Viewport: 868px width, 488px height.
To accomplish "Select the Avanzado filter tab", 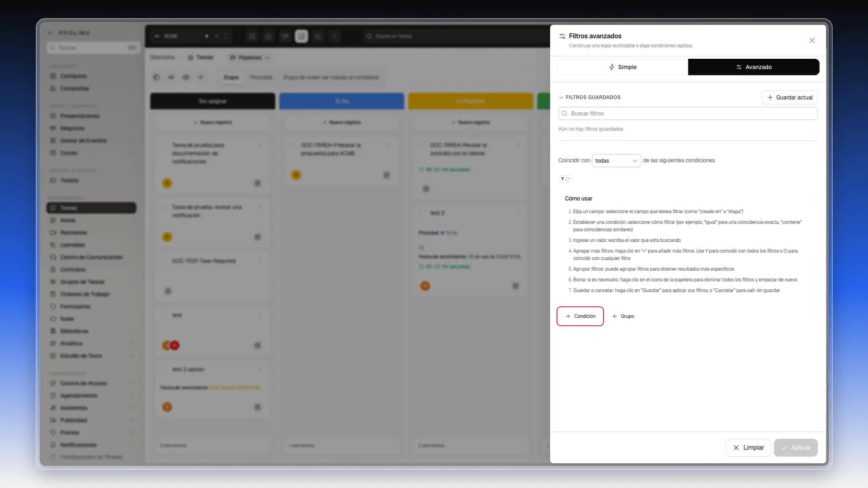I will tap(754, 67).
